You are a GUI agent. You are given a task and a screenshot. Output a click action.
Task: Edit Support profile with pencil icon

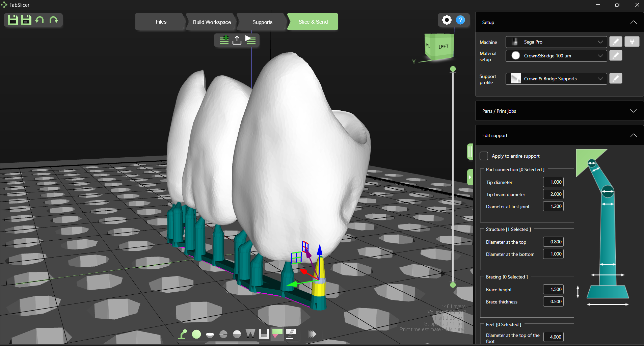[616, 79]
